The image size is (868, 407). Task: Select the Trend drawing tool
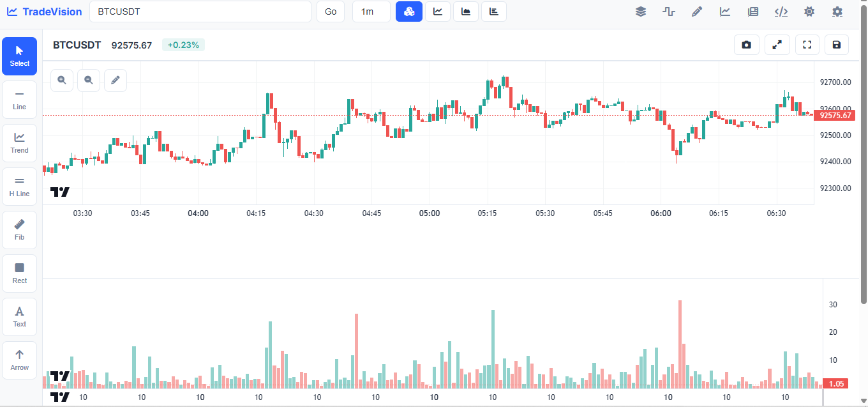point(19,142)
